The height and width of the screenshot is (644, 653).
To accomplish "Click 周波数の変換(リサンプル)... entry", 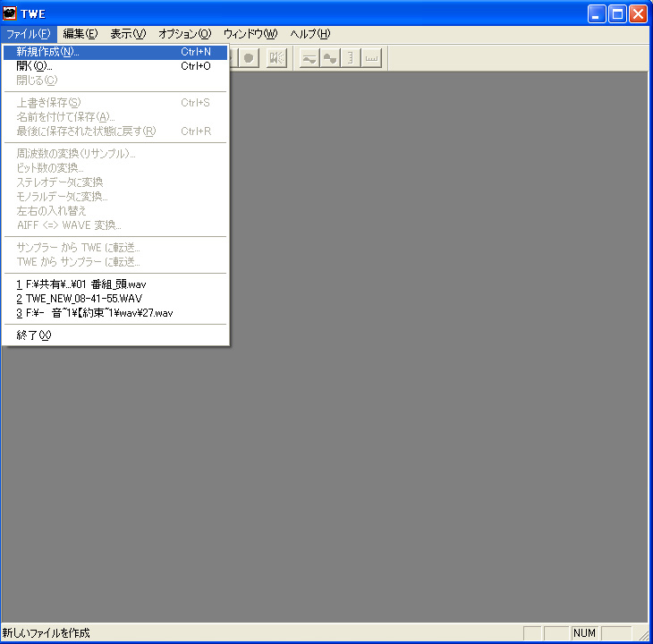I will coord(115,154).
